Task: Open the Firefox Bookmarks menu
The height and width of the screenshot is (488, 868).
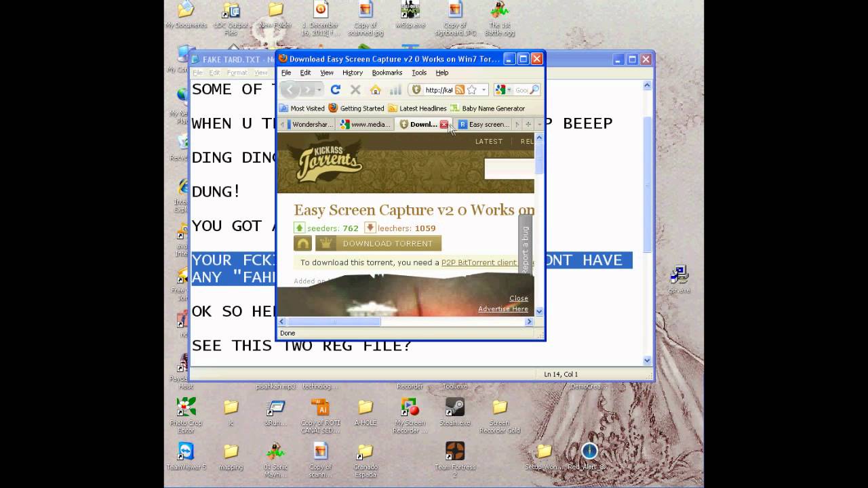Action: click(387, 73)
